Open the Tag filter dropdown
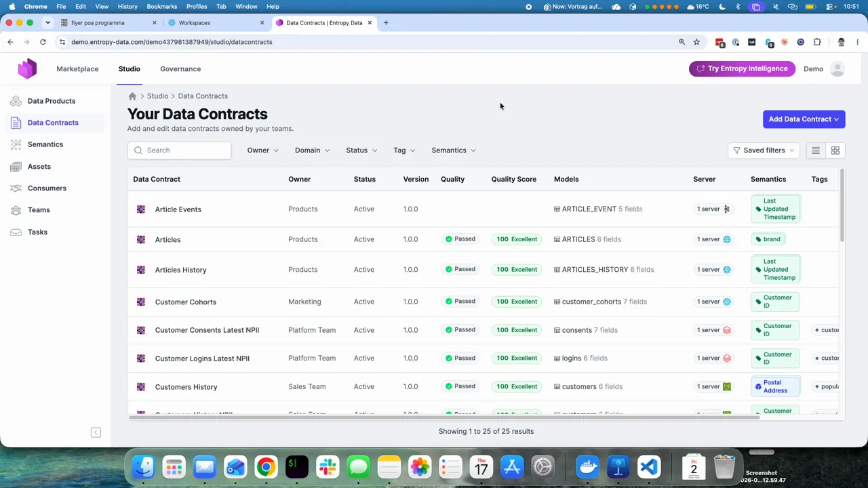The height and width of the screenshot is (488, 868). coord(404,150)
